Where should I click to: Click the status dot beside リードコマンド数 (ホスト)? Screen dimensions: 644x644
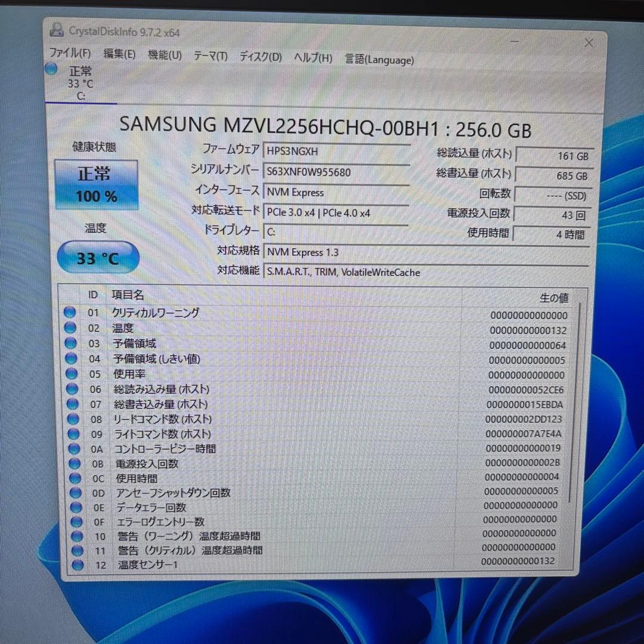tap(70, 419)
